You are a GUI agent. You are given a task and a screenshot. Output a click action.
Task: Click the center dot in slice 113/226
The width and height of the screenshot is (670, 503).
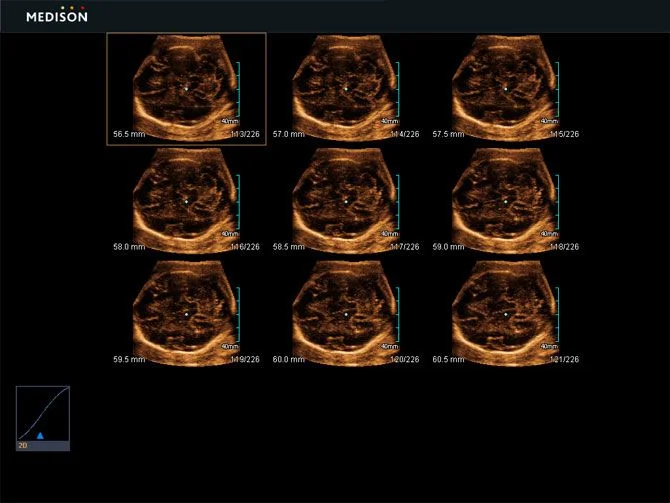point(186,89)
